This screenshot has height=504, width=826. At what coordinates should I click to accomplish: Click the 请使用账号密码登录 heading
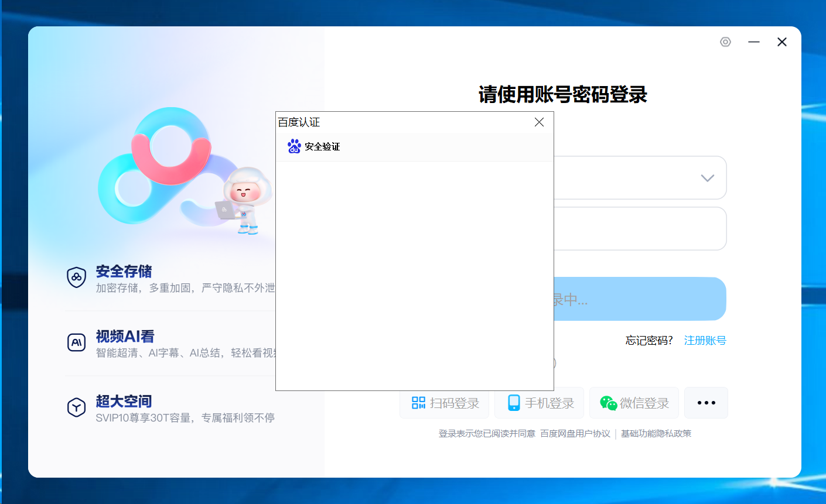coord(563,94)
